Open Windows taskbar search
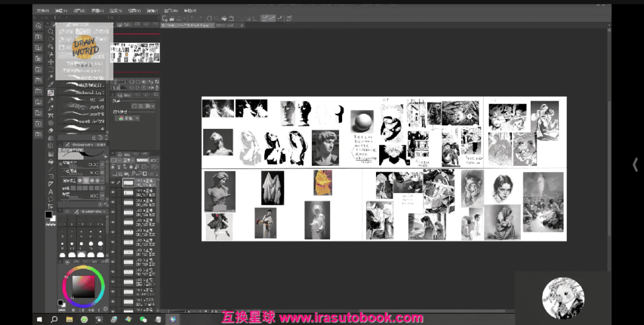 tap(54, 319)
